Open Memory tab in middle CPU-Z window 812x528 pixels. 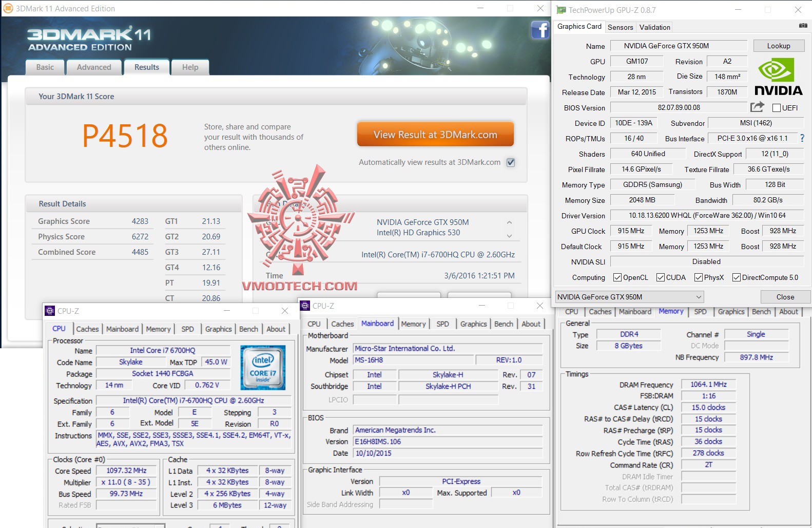coord(413,324)
